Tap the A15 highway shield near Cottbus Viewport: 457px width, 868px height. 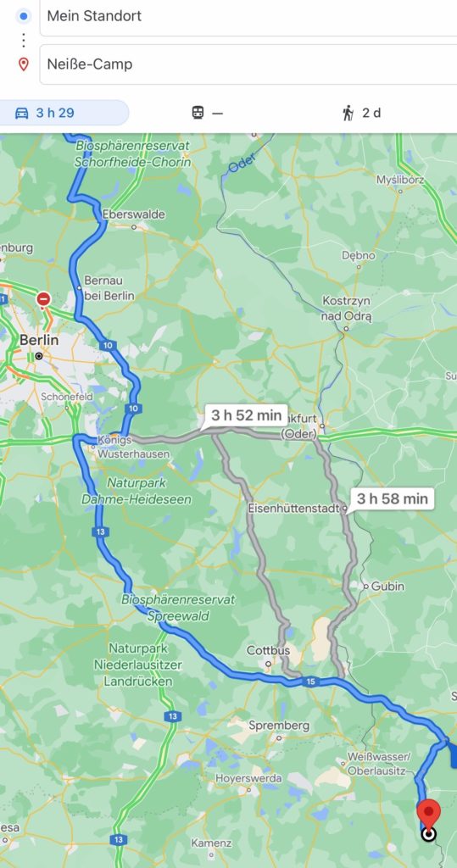click(311, 682)
